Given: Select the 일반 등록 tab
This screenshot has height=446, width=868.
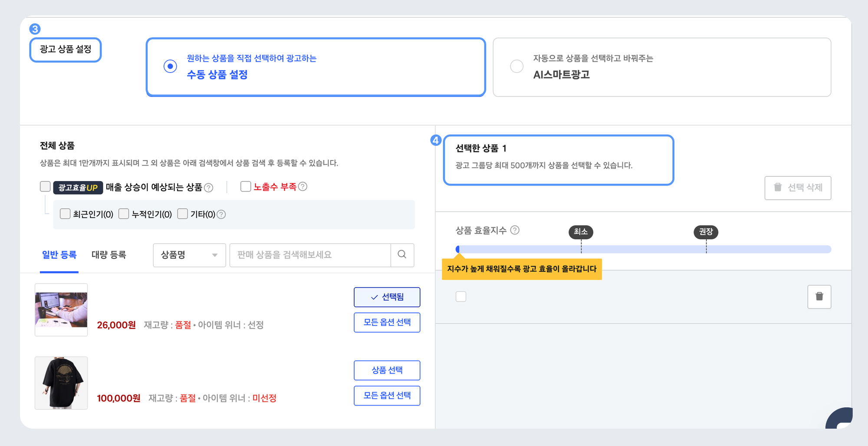Looking at the screenshot, I should tap(59, 255).
